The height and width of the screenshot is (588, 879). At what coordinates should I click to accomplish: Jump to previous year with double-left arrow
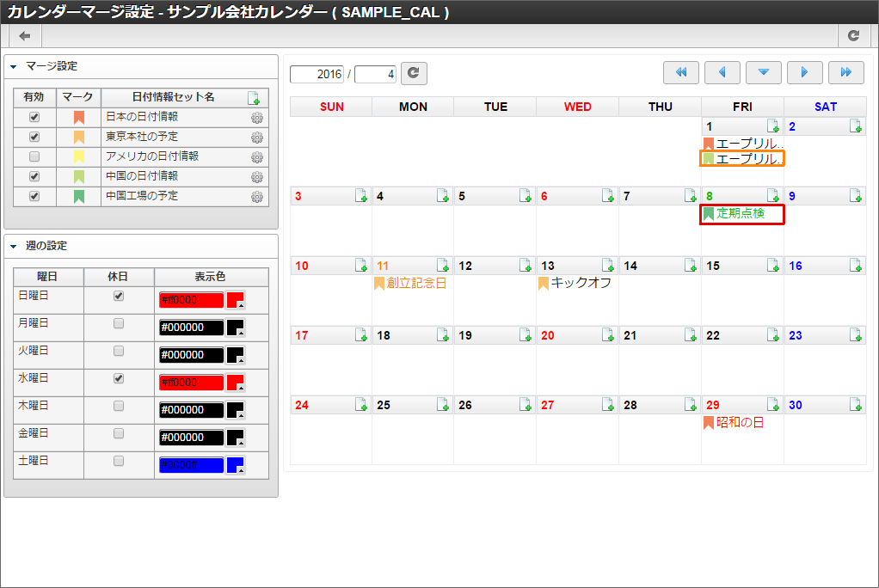pyautogui.click(x=680, y=73)
